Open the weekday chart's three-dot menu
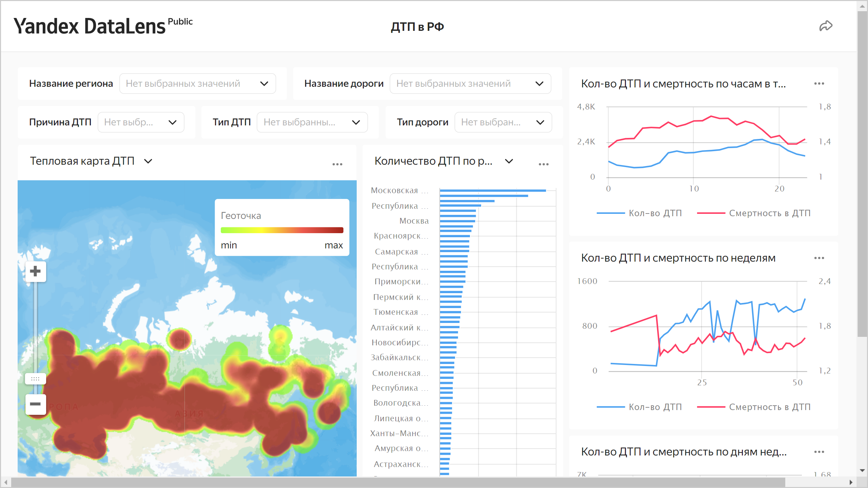 [819, 452]
